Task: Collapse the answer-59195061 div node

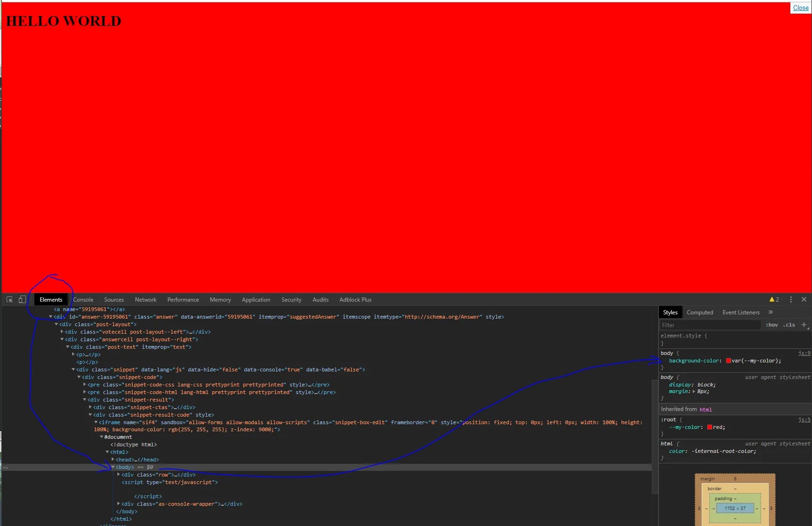Action: tap(50, 317)
